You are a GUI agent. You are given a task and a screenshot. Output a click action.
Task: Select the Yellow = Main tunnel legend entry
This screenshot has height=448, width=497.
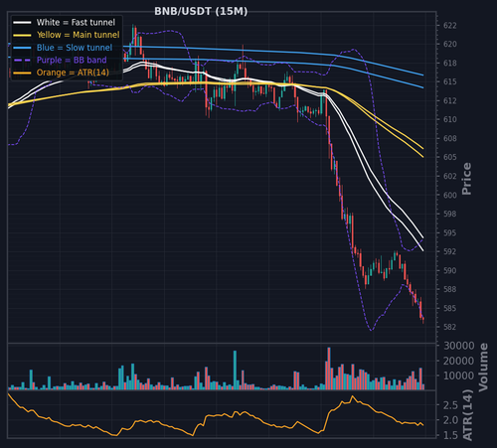(67, 35)
